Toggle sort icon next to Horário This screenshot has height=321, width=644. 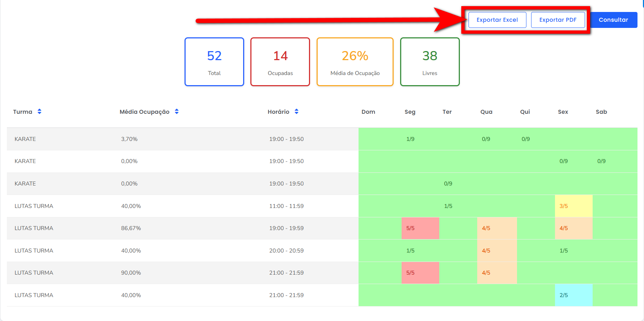click(296, 112)
